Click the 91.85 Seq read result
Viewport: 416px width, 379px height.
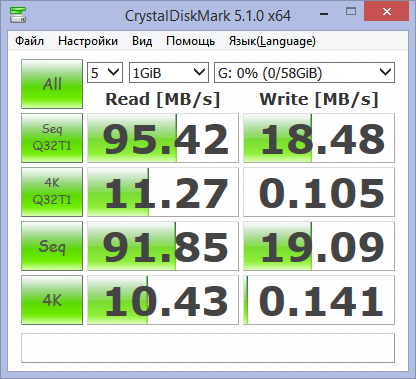point(163,246)
